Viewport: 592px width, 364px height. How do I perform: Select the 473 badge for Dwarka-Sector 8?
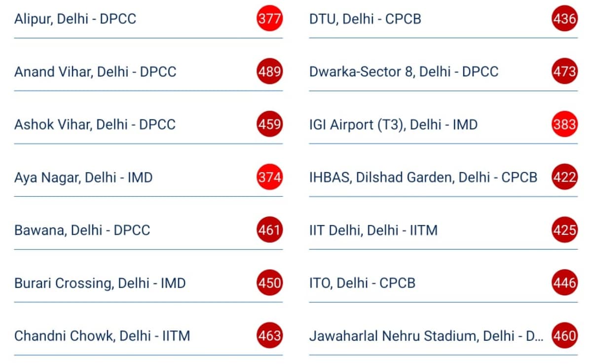click(564, 72)
